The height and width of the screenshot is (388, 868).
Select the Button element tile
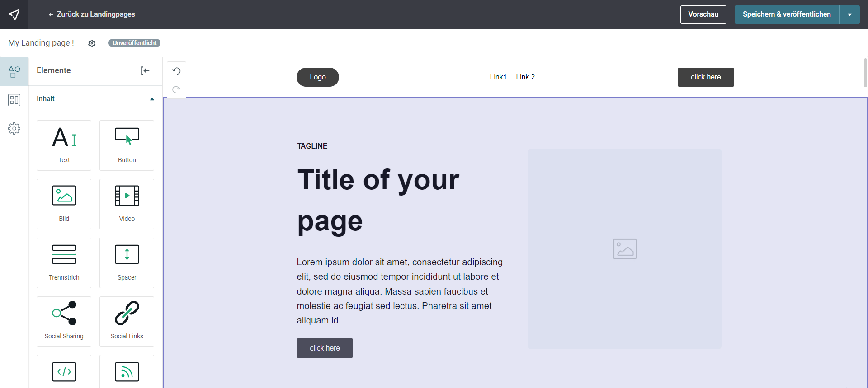127,145
